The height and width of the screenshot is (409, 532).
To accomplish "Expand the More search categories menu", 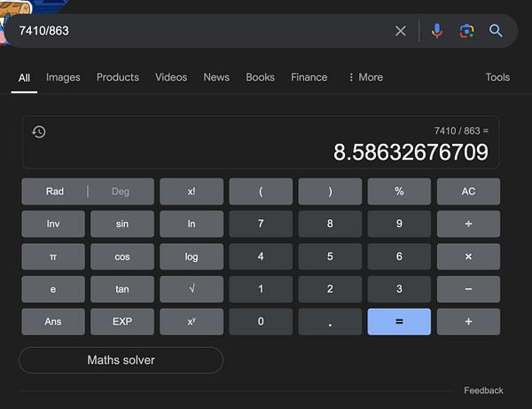I will click(365, 77).
